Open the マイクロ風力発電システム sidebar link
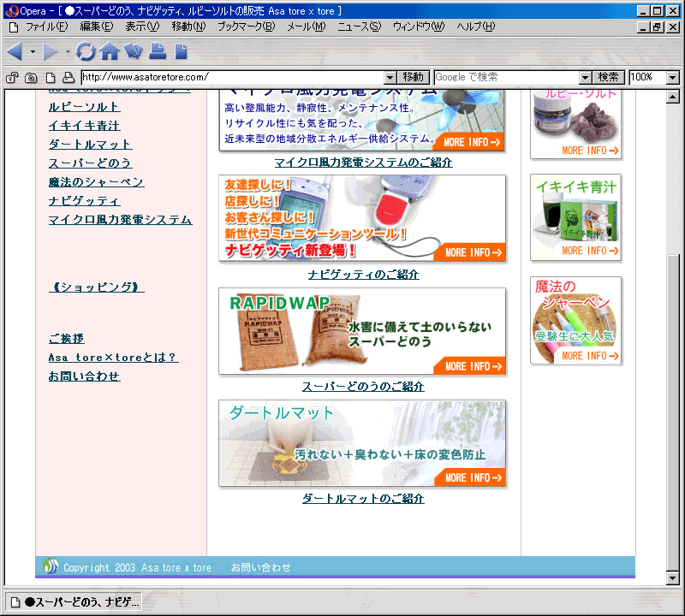Viewport: 685px width, 616px height. 120,220
